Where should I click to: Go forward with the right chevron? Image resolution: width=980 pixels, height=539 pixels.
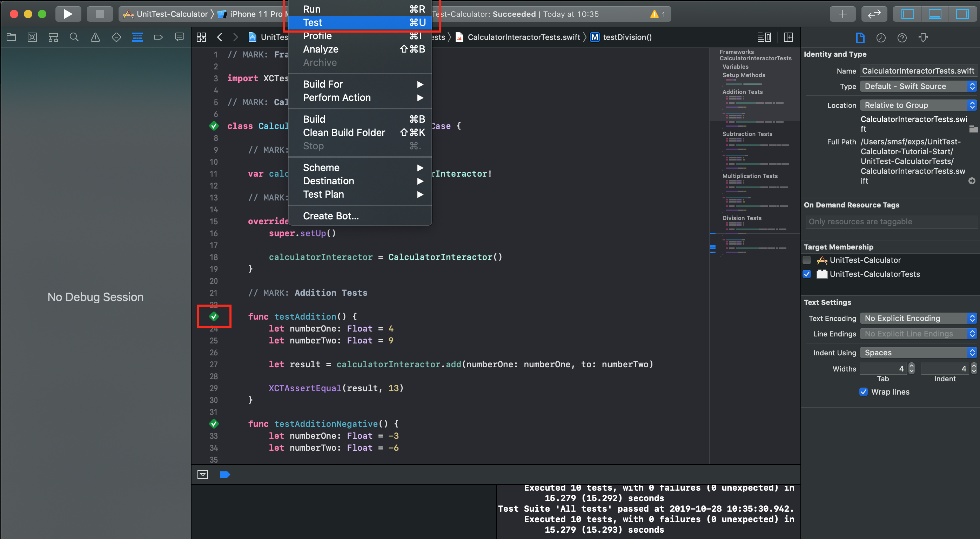(235, 37)
